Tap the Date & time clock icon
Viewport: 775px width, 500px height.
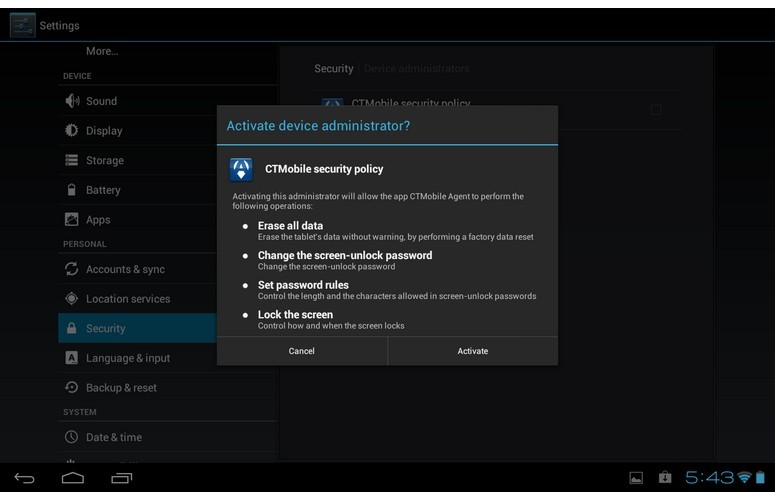(72, 437)
